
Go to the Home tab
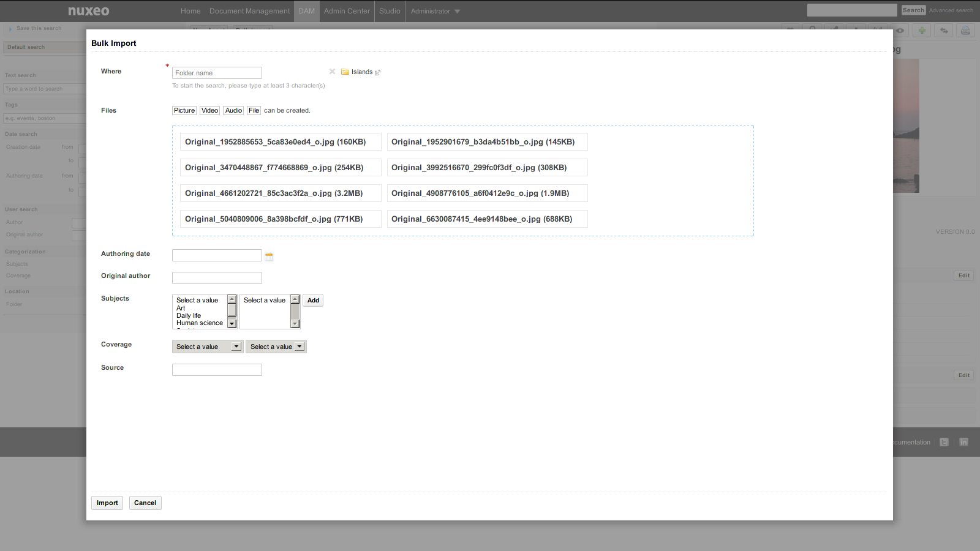pos(190,11)
